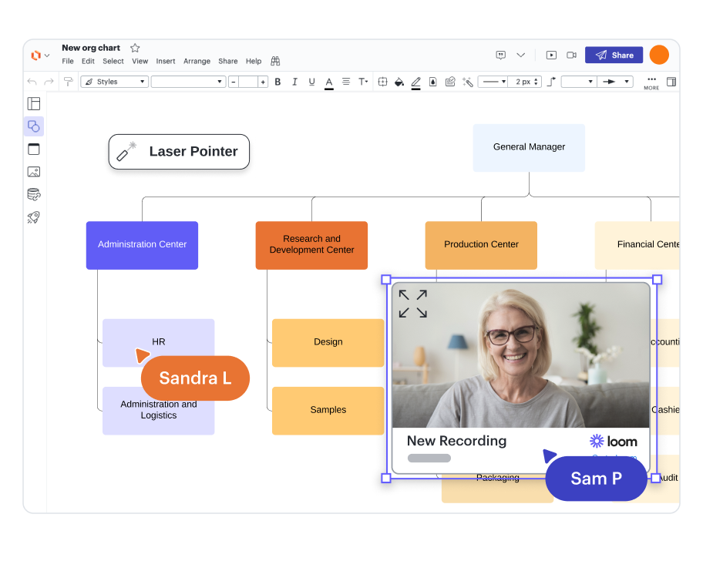The height and width of the screenshot is (588, 703).
Task: Click the fill color bucket icon
Action: click(399, 82)
